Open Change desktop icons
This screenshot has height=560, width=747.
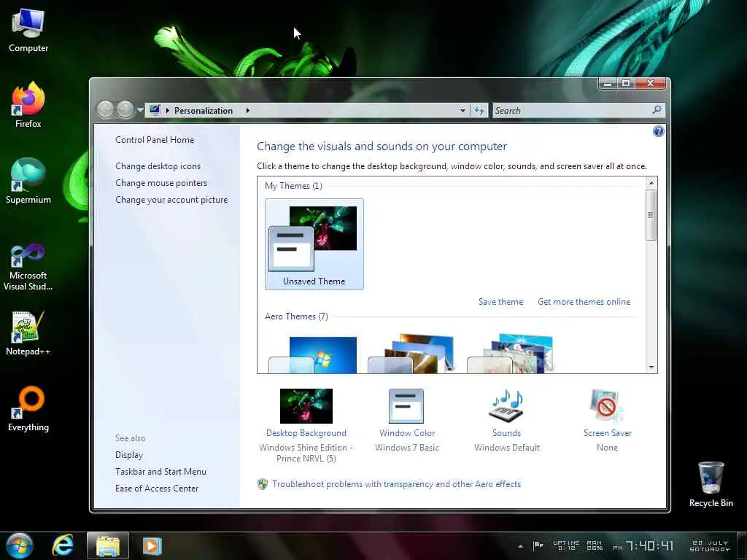158,166
